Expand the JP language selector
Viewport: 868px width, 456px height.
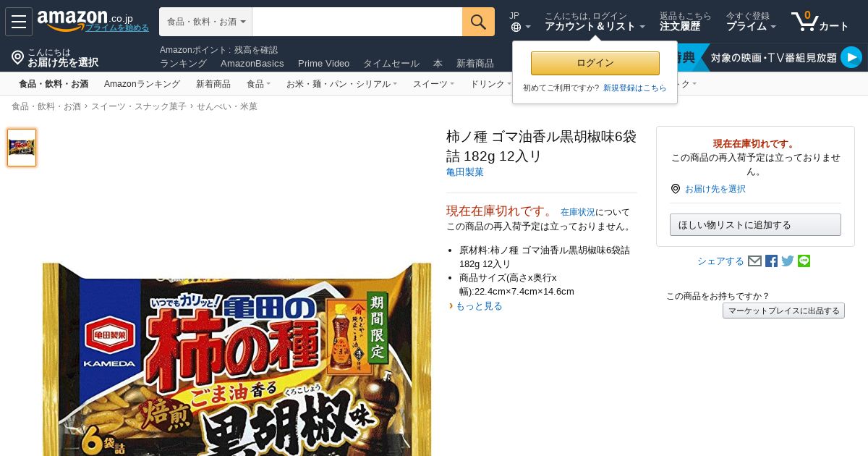[520, 22]
